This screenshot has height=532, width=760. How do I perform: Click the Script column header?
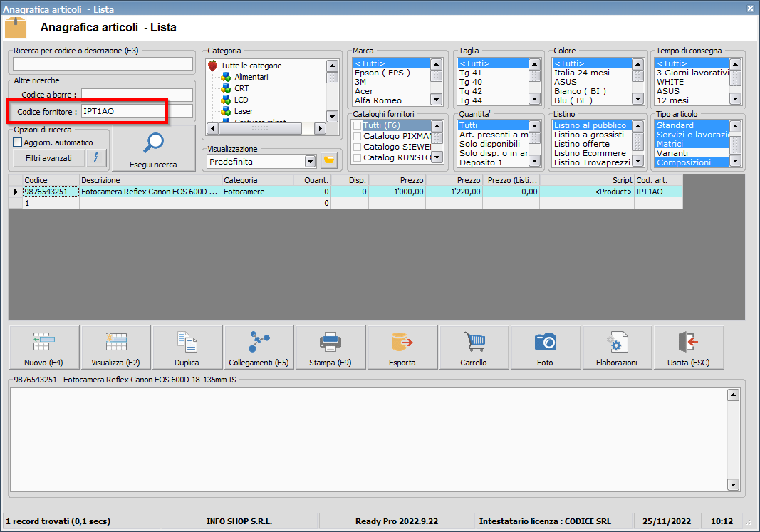click(587, 180)
